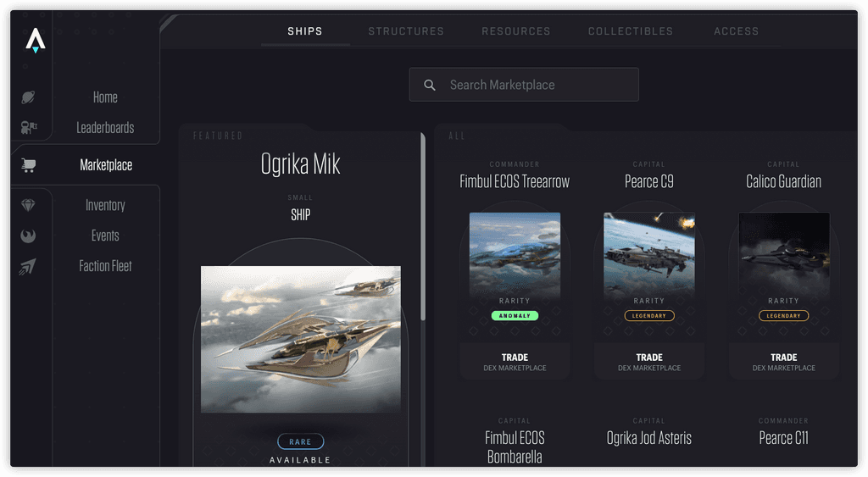The image size is (868, 477).
Task: Click the Fimbul ECOS Bombarella title
Action: pyautogui.click(x=515, y=447)
